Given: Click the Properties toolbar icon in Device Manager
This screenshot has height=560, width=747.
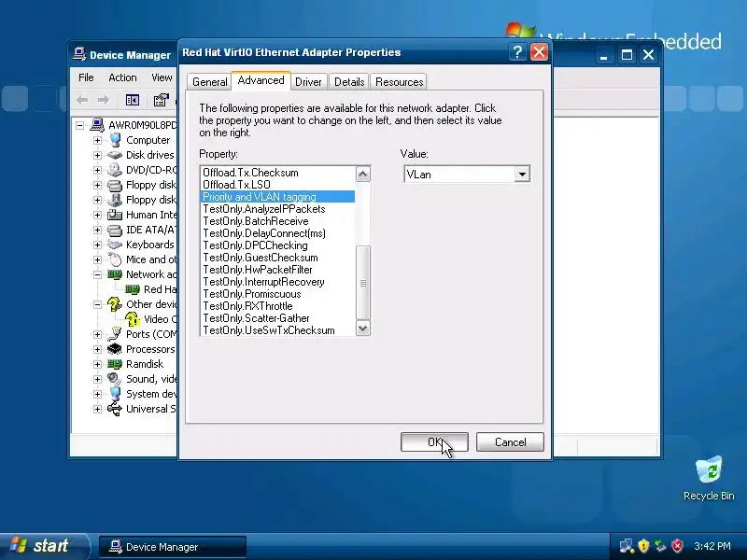Looking at the screenshot, I should point(161,100).
